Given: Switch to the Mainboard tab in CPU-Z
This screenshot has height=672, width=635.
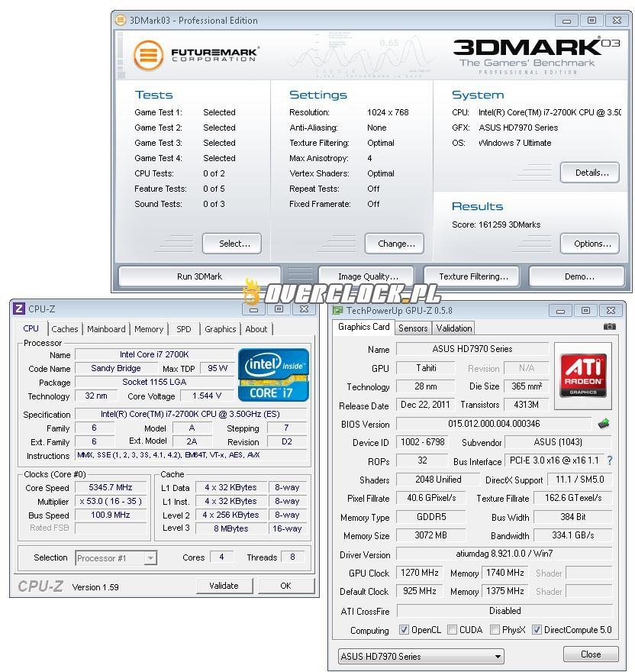Looking at the screenshot, I should [x=106, y=329].
